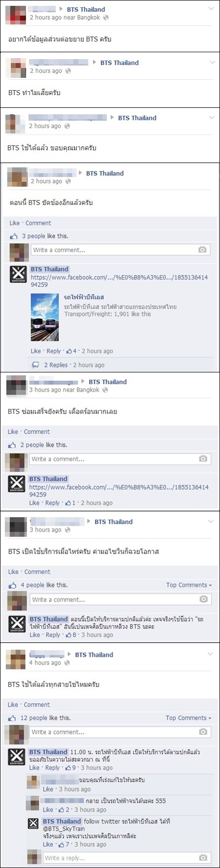Image resolution: width=220 pixels, height=868 pixels.
Task: Like the BTS Thailand twitter follow reply
Action: [x=48, y=844]
